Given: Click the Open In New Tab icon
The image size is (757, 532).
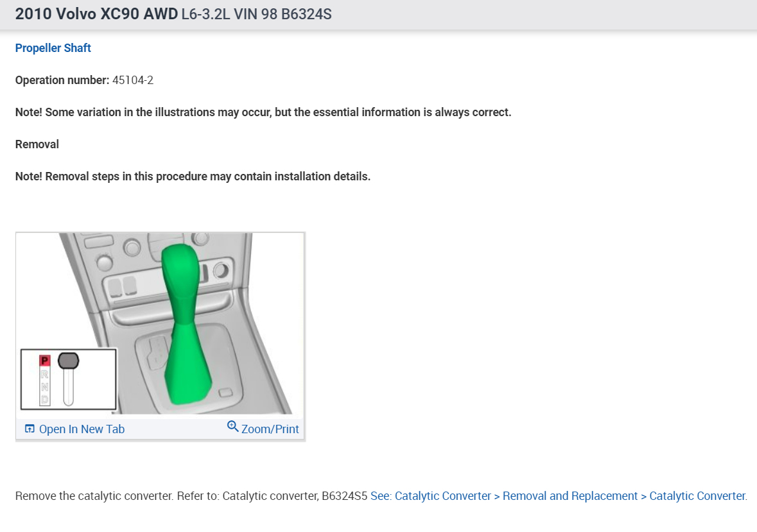Looking at the screenshot, I should tap(30, 429).
